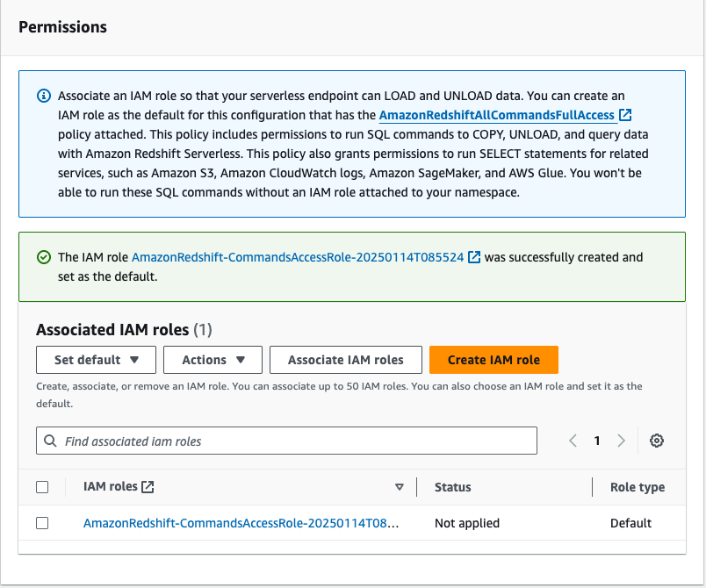Go to previous page with left chevron

(x=573, y=441)
